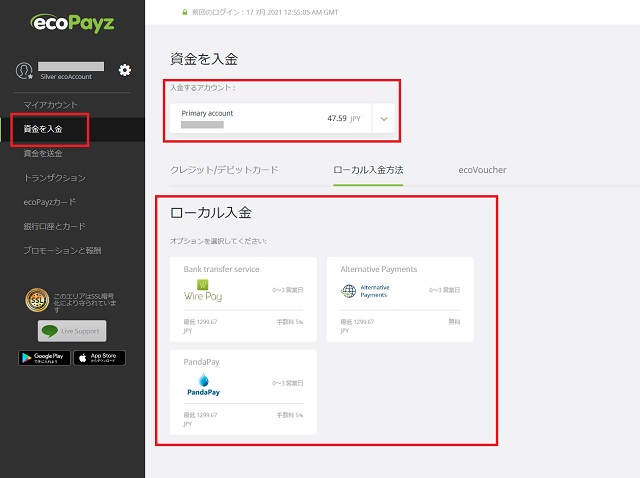Click the Live Support button
Viewport: 640px width, 478px height.
click(72, 331)
